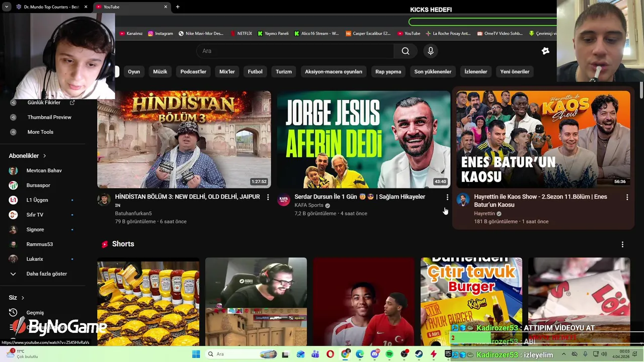Click the page vertical scrollbar
The height and width of the screenshot is (362, 644).
coord(641,89)
